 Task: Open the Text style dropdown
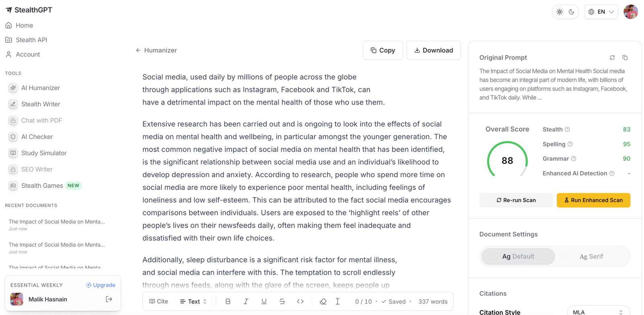[194, 301]
